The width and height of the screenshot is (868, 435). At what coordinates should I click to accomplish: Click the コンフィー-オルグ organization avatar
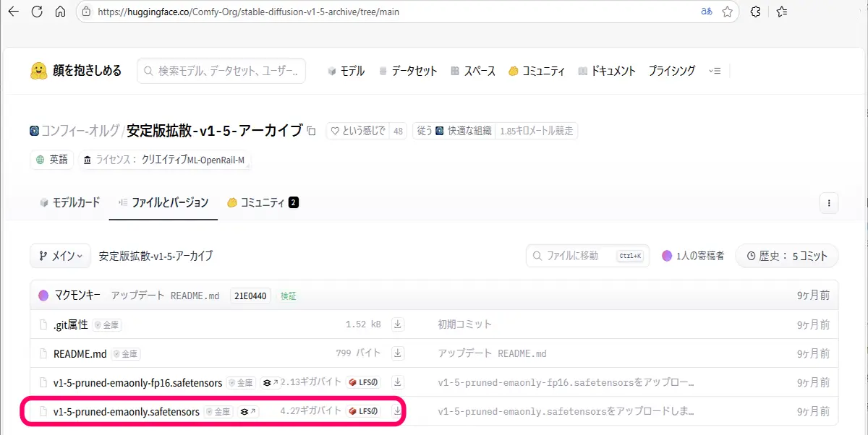[34, 131]
